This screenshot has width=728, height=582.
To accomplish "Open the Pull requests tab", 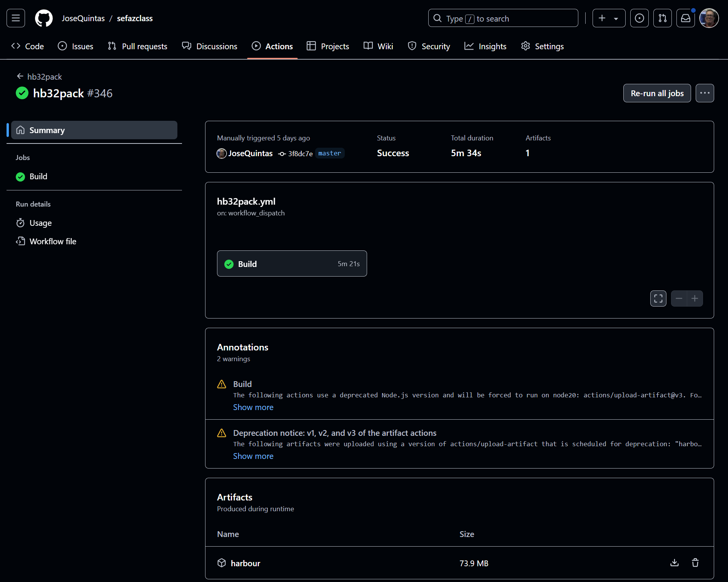I will 138,46.
